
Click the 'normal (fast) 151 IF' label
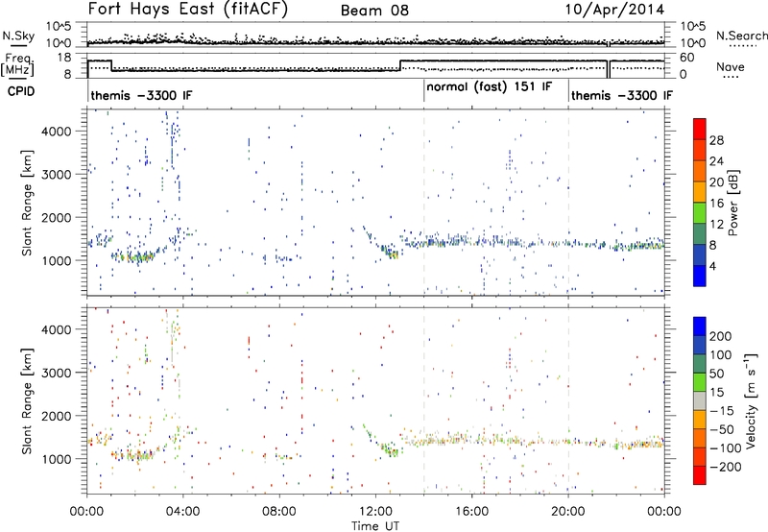[x=489, y=87]
